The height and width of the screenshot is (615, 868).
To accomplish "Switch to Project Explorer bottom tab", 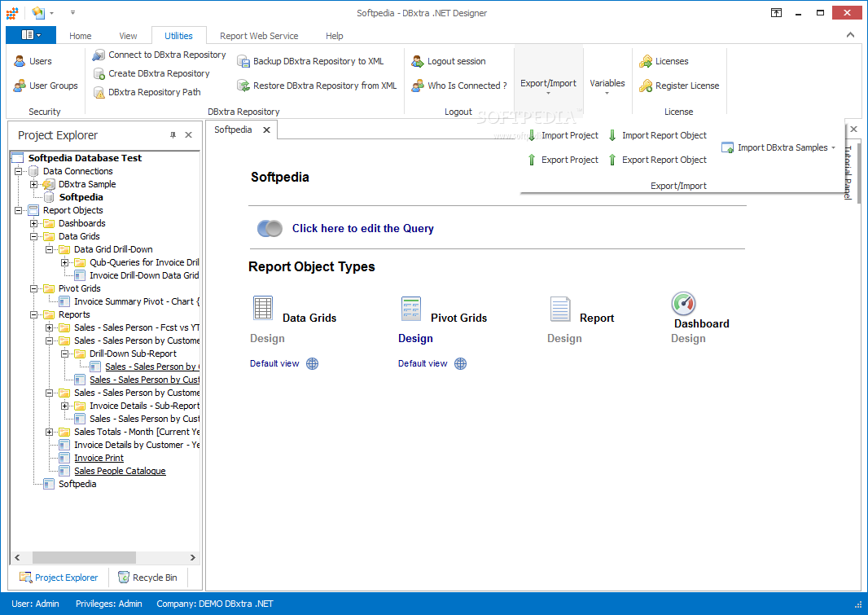I will [59, 578].
